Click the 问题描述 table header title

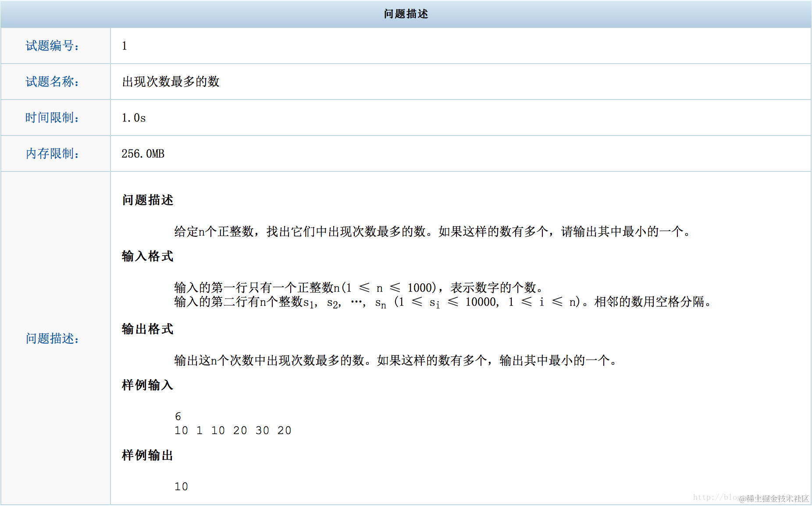(x=406, y=14)
